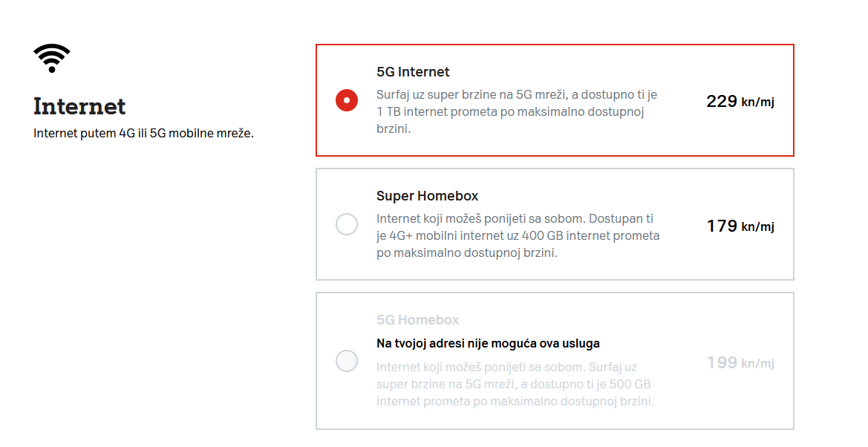
Task: Click the 4G ili 5G mobilne mreže subtitle
Action: 143,134
